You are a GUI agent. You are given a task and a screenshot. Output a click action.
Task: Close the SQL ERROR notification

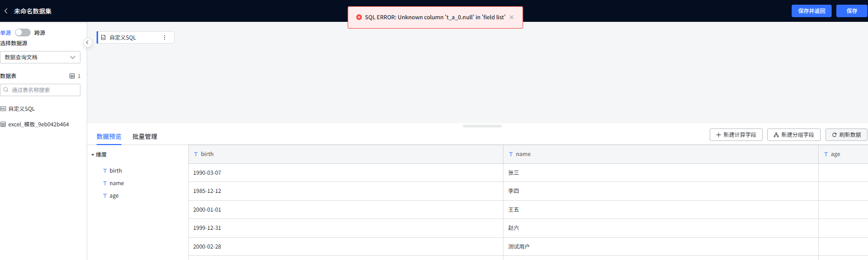511,17
